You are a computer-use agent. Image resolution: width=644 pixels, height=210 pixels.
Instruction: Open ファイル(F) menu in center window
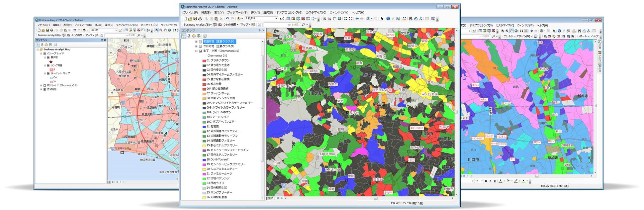click(190, 12)
